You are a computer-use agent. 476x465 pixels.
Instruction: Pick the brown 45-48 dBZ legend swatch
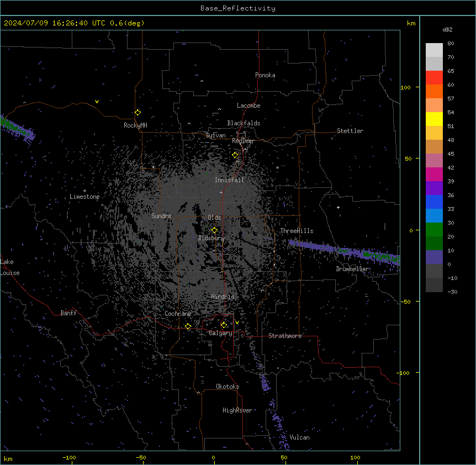[434, 146]
